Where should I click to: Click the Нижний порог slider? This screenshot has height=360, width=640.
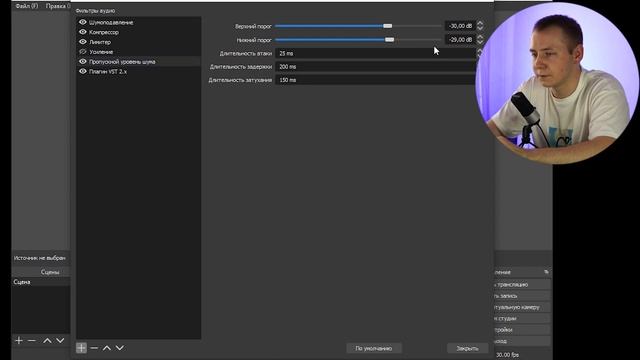pyautogui.click(x=358, y=40)
